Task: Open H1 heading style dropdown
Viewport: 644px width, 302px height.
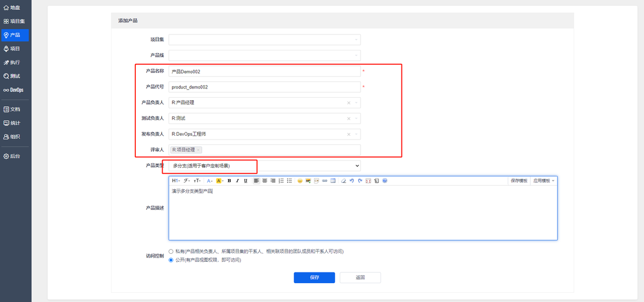Action: [x=176, y=181]
